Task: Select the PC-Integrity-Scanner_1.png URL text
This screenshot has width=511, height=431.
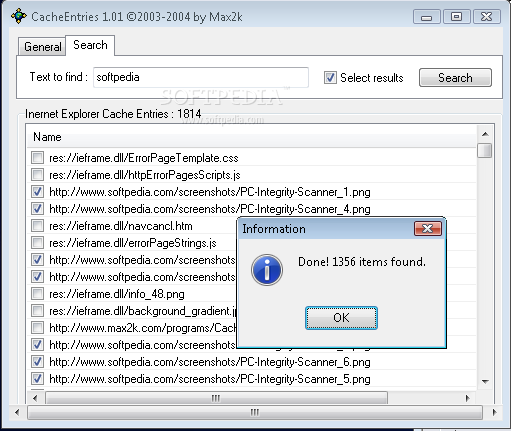Action: coord(210,192)
